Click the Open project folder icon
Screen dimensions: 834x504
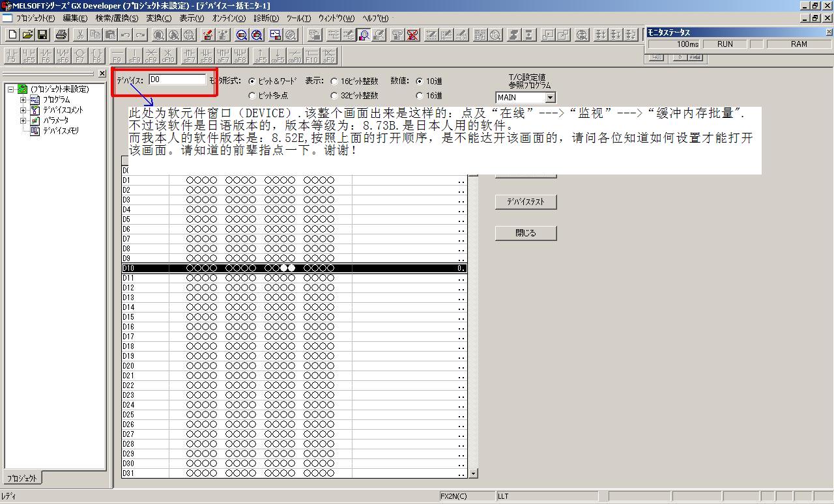[x=27, y=35]
